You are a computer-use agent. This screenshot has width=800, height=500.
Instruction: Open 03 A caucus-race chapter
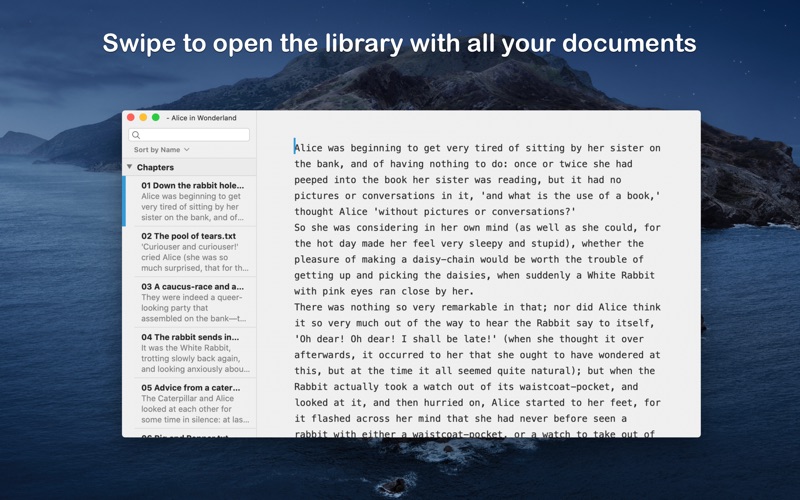coord(189,302)
